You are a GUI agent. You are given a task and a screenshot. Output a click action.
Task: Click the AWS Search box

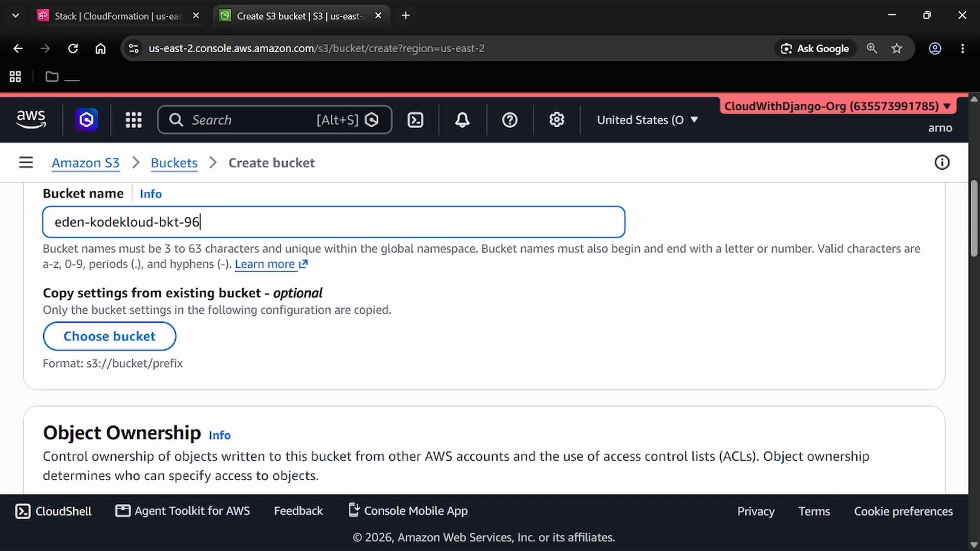(275, 120)
